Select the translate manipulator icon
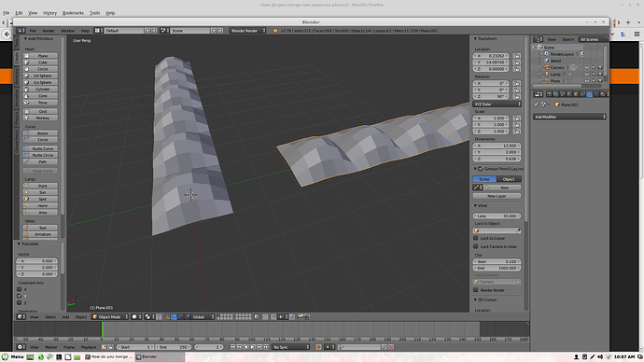 pyautogui.click(x=175, y=317)
